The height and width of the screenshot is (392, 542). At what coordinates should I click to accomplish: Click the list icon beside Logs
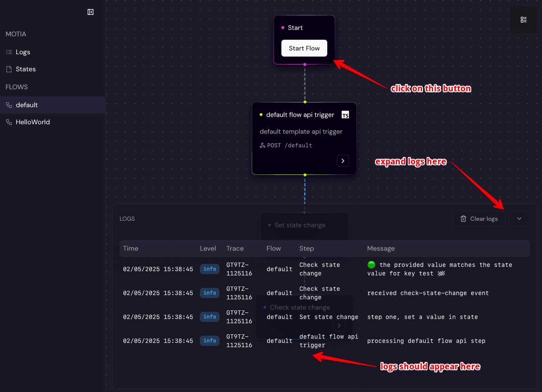click(9, 52)
